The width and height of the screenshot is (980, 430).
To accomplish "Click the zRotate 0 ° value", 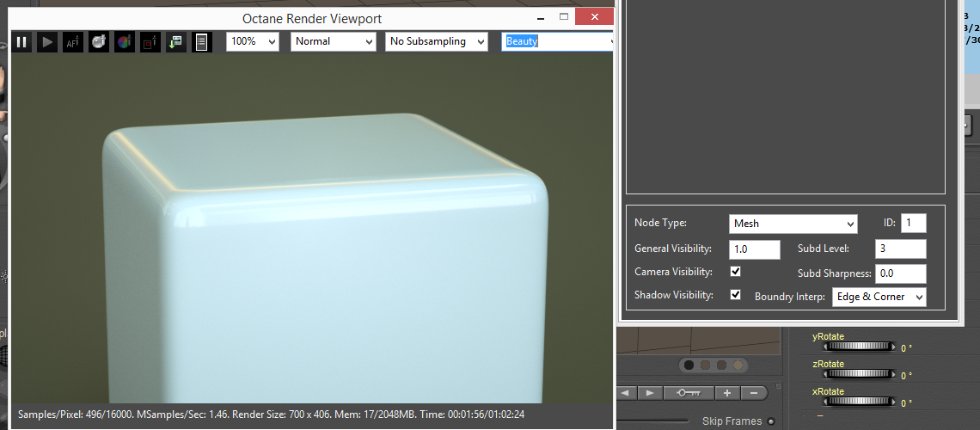I will point(906,376).
